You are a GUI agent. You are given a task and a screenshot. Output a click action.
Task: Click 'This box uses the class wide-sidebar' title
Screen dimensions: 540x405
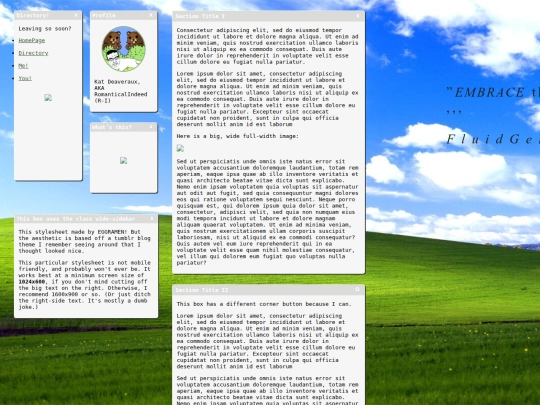tap(76, 219)
